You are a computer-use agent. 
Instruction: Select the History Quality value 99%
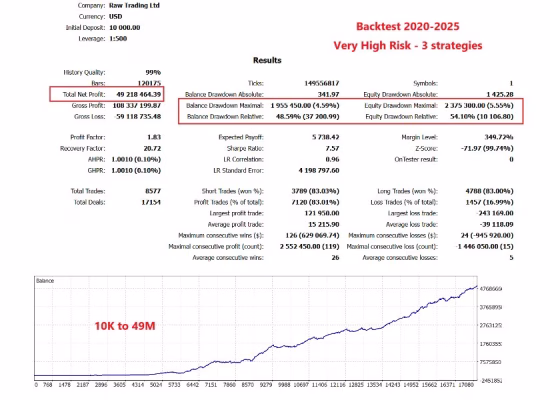point(153,73)
